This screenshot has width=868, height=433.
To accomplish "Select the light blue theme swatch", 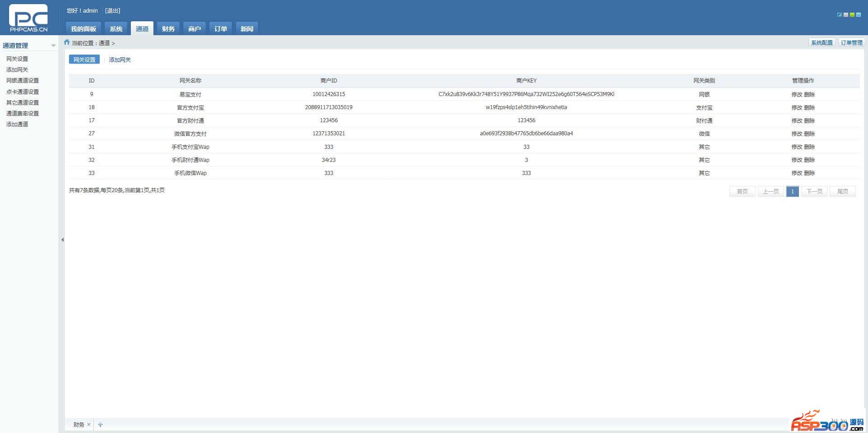I will 859,15.
